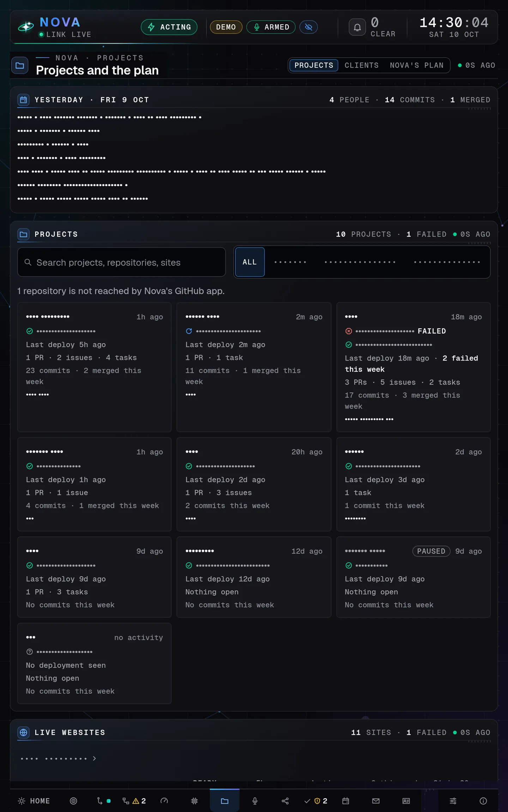Open the project card with FAILED status
Viewport: 508px width, 812px height.
413,367
